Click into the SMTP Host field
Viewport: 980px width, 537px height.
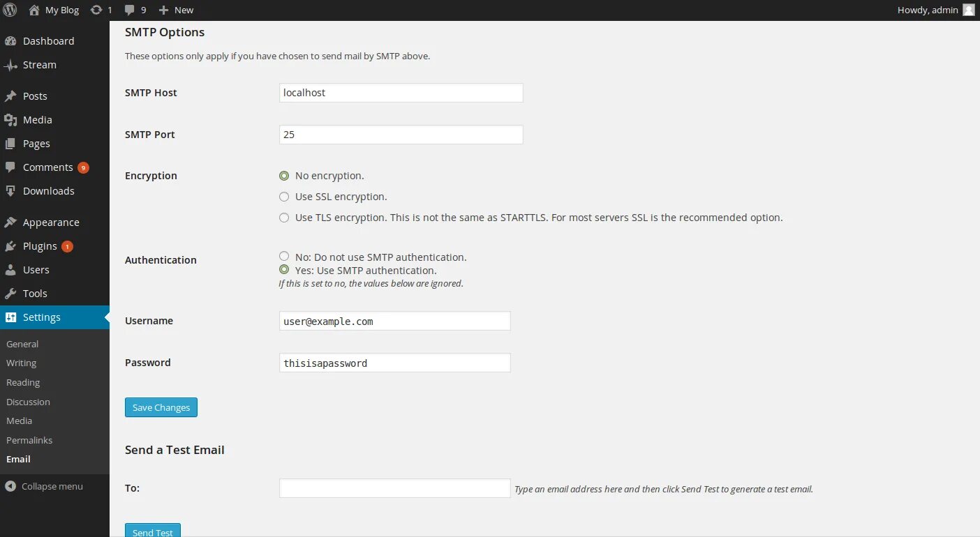(x=401, y=93)
